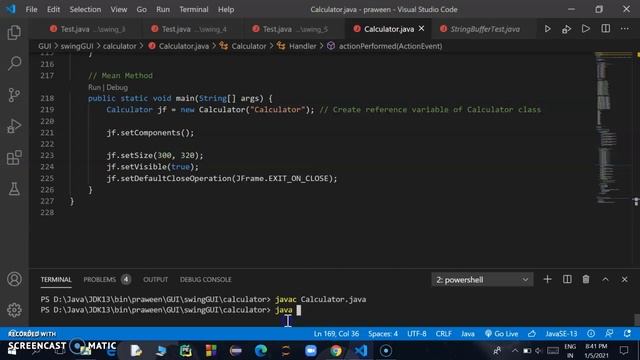Click the Debug Java icon in editor toolbar
The height and width of the screenshot is (360, 640).
click(566, 29)
